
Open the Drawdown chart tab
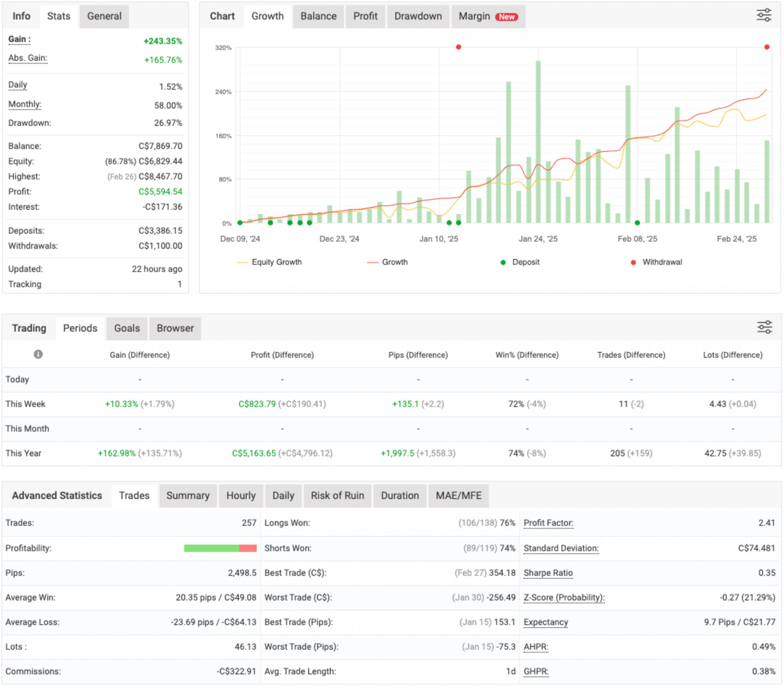tap(418, 16)
